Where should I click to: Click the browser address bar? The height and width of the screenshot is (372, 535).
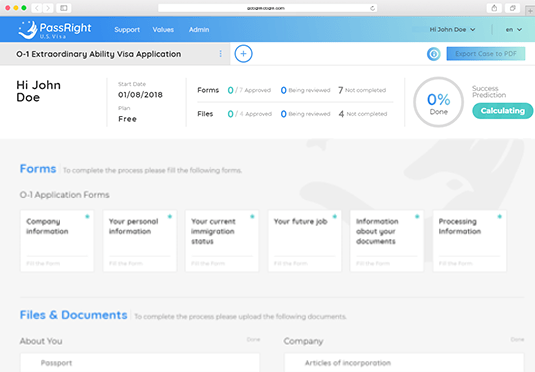click(267, 8)
